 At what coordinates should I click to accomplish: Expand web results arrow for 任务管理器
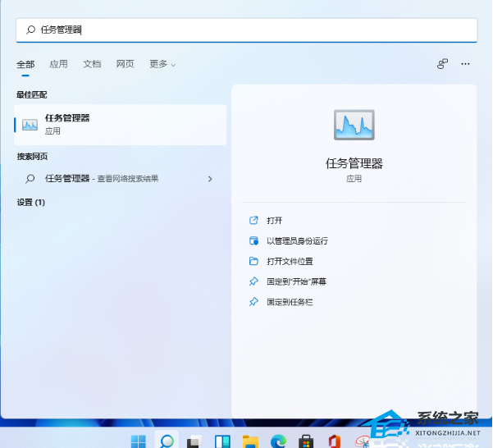click(210, 179)
